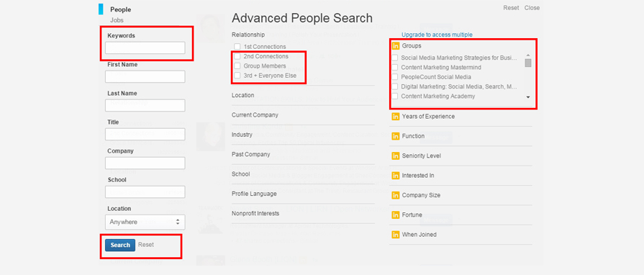The image size is (644, 275).
Task: Click the premium icon next to Function
Action: tap(396, 136)
